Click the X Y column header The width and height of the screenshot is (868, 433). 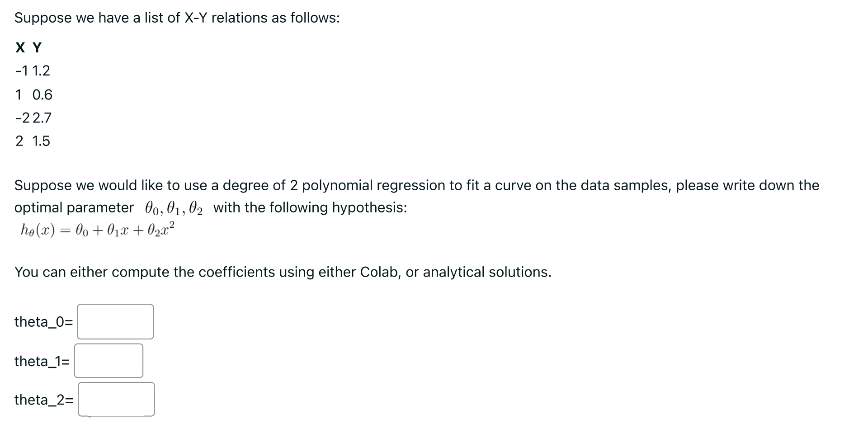click(x=28, y=47)
